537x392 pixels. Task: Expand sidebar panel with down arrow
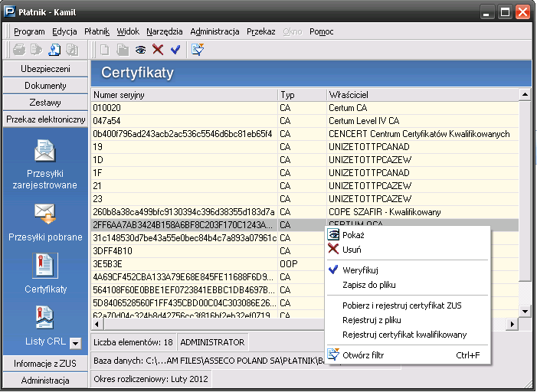click(75, 343)
